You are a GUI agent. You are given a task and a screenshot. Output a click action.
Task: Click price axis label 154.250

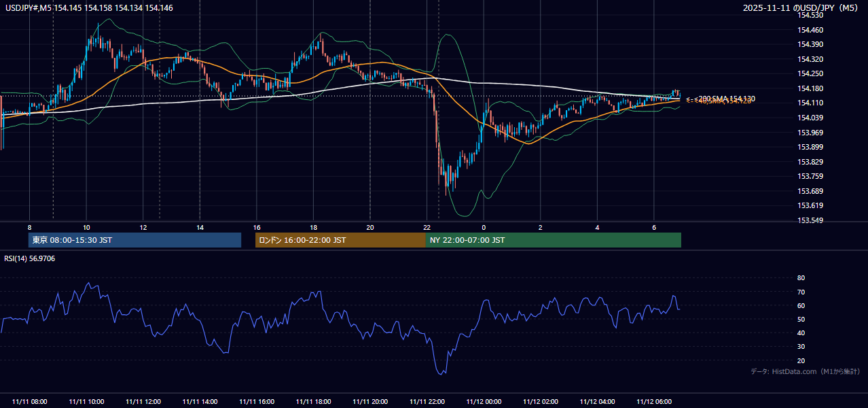pyautogui.click(x=810, y=73)
